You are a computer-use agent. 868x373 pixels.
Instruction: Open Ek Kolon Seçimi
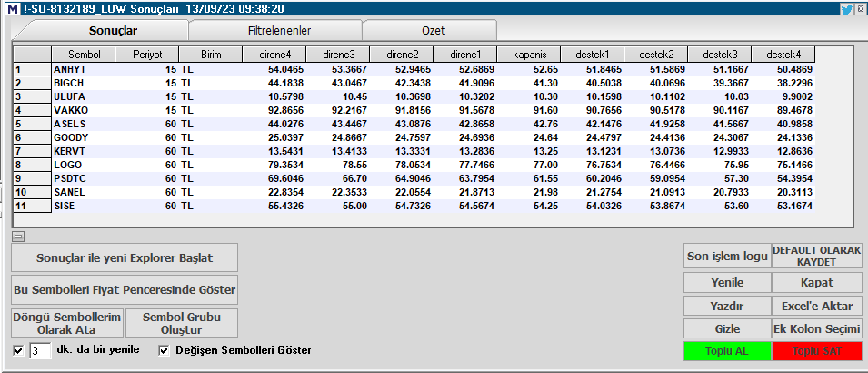click(816, 328)
